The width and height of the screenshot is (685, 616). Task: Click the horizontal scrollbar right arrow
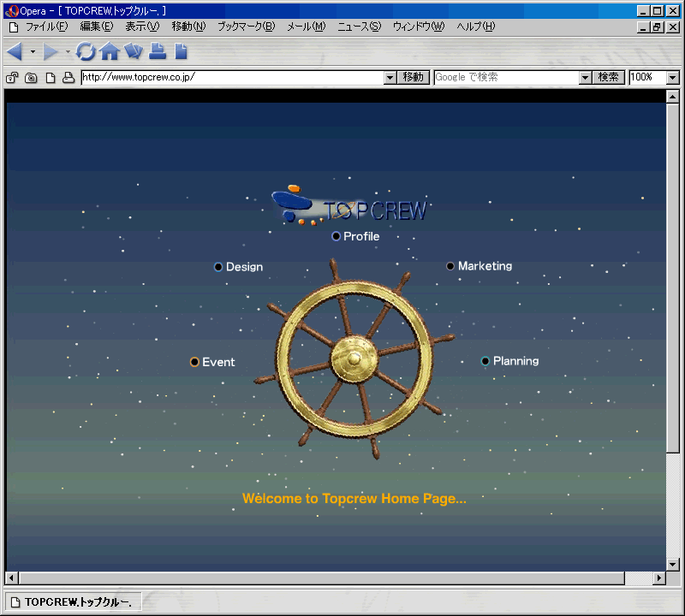[659, 578]
